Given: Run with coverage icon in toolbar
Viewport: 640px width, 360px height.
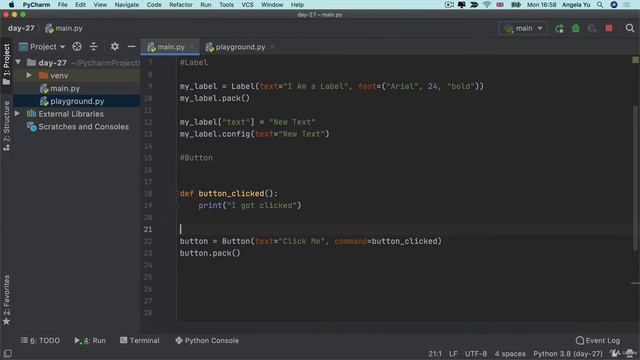Looking at the screenshot, I should point(592,29).
